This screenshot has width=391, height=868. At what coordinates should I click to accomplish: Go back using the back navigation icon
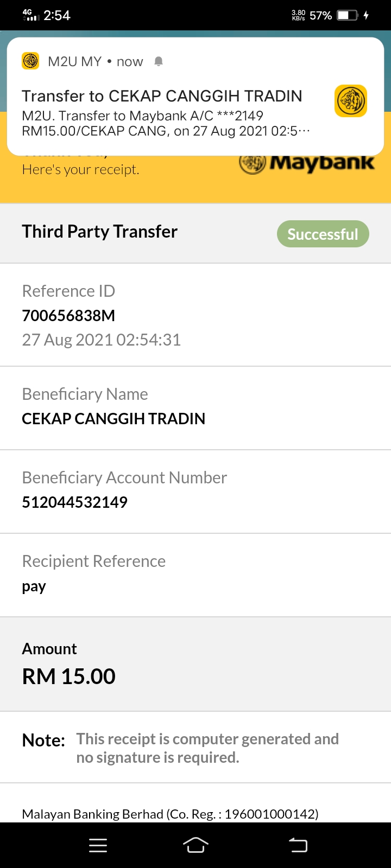tap(298, 845)
